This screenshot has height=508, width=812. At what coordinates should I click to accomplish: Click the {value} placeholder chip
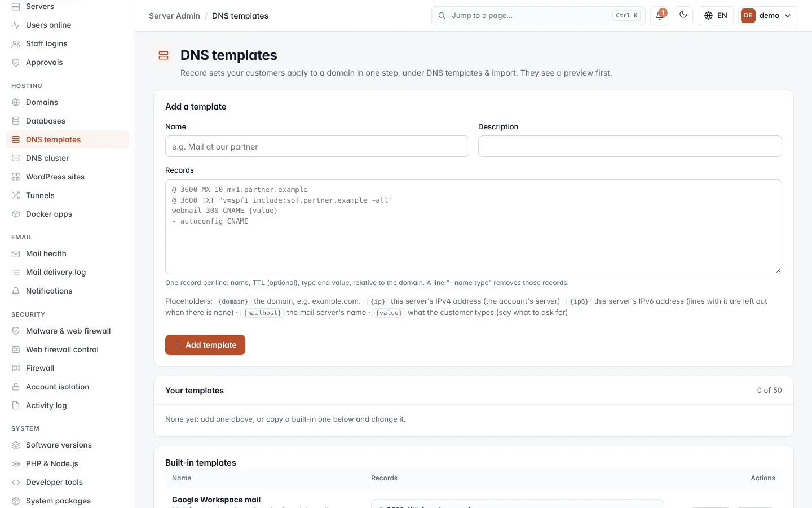click(389, 313)
